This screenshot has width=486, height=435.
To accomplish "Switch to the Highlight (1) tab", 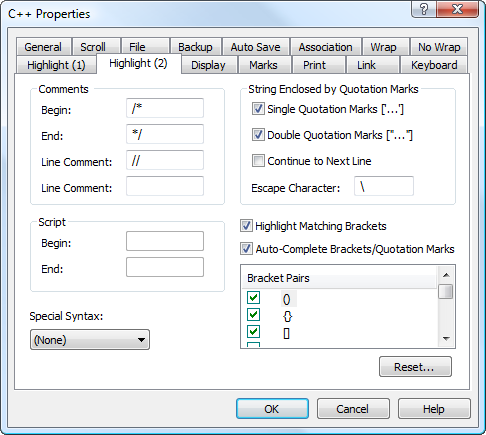I will [x=56, y=65].
